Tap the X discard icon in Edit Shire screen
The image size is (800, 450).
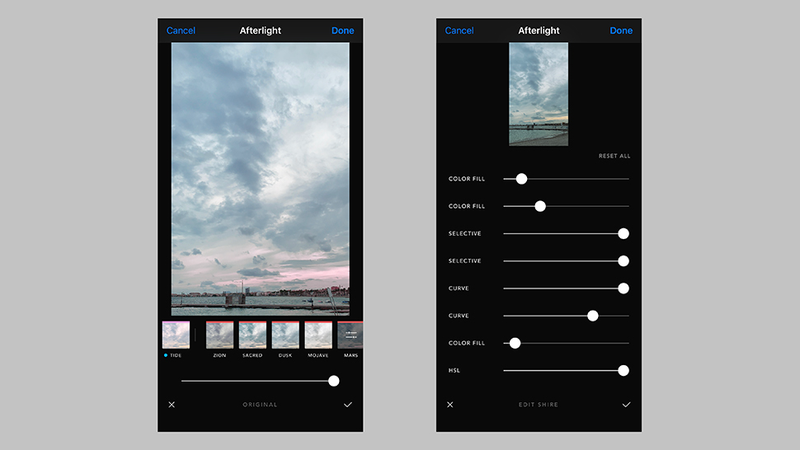pos(450,405)
